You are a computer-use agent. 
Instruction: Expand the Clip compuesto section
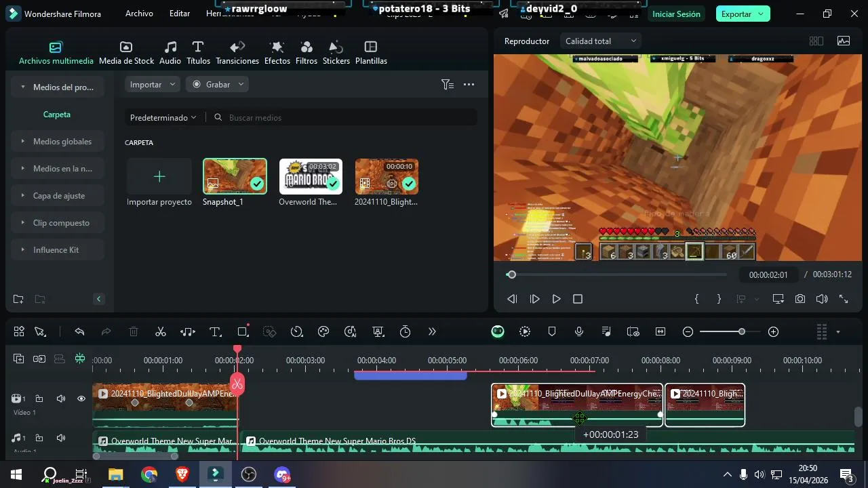pyautogui.click(x=57, y=223)
